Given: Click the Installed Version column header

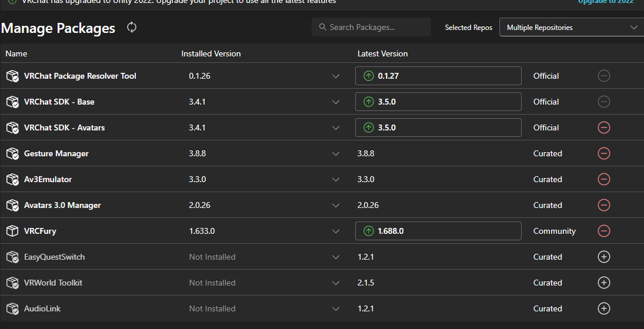Looking at the screenshot, I should coord(211,53).
